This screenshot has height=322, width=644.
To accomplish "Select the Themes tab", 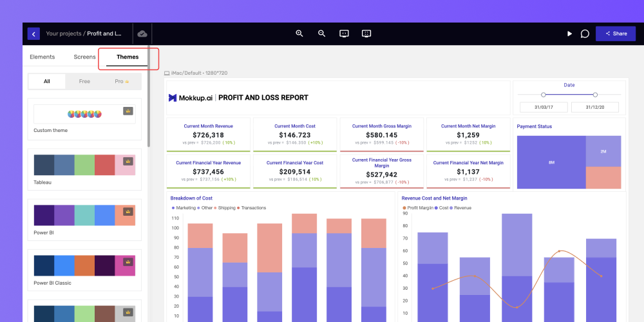I will click(128, 57).
